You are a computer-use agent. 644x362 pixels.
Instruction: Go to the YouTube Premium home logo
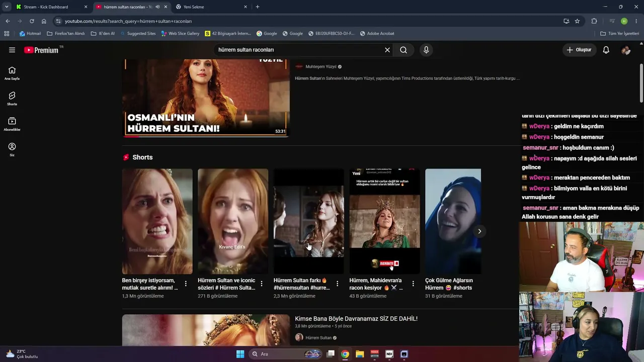(x=41, y=50)
